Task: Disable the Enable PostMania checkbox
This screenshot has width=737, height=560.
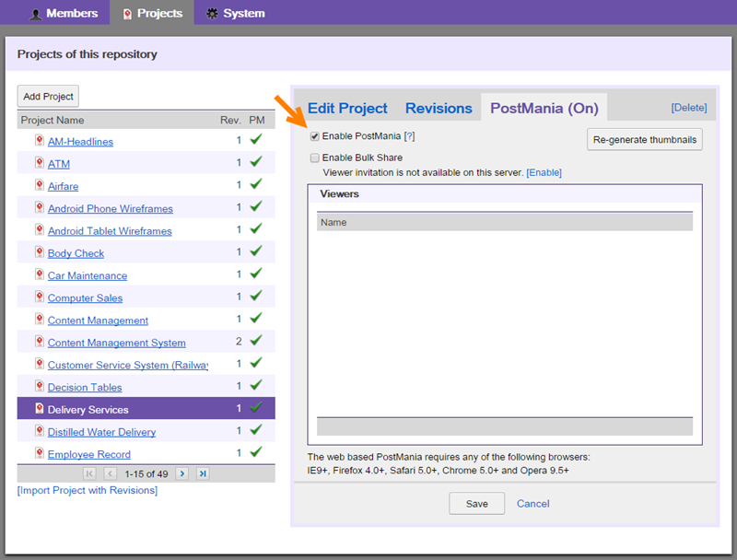Action: (x=315, y=136)
